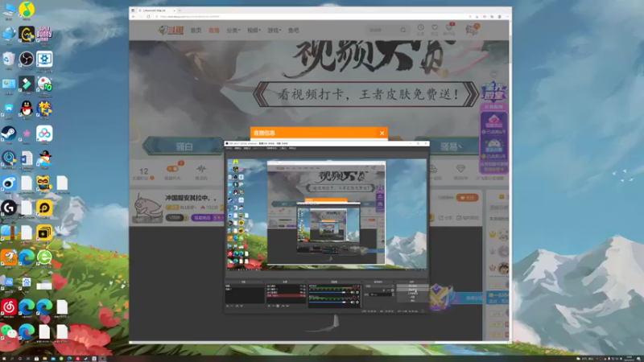
Task: Click the 冲国服安其拉中 room title
Action: click(191, 198)
